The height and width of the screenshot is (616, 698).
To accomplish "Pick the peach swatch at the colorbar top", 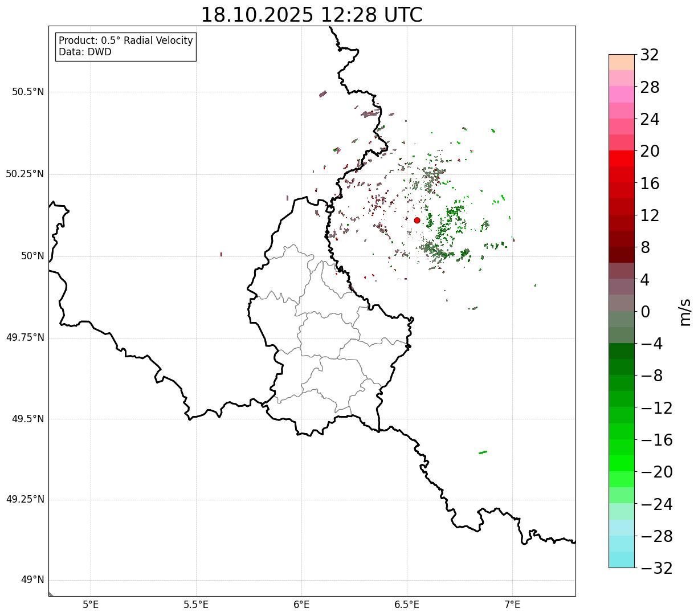I will [622, 62].
